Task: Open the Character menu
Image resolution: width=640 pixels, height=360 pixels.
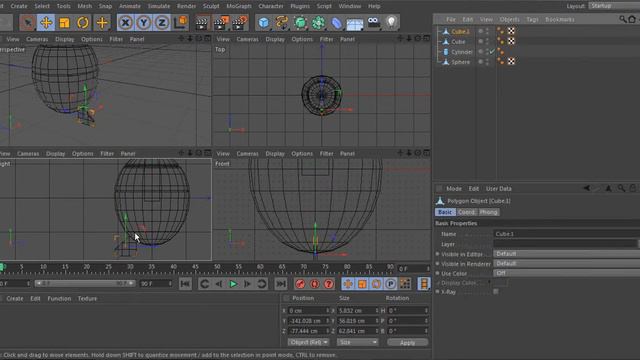Action: pyautogui.click(x=271, y=6)
